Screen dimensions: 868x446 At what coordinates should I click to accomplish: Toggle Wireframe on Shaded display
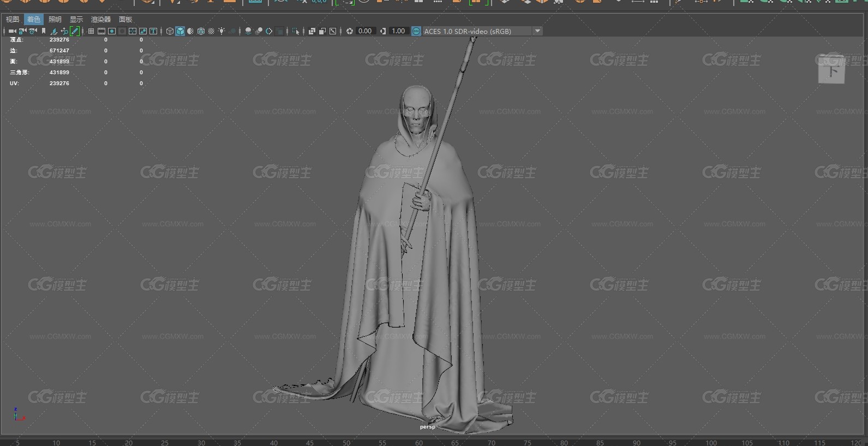point(201,31)
